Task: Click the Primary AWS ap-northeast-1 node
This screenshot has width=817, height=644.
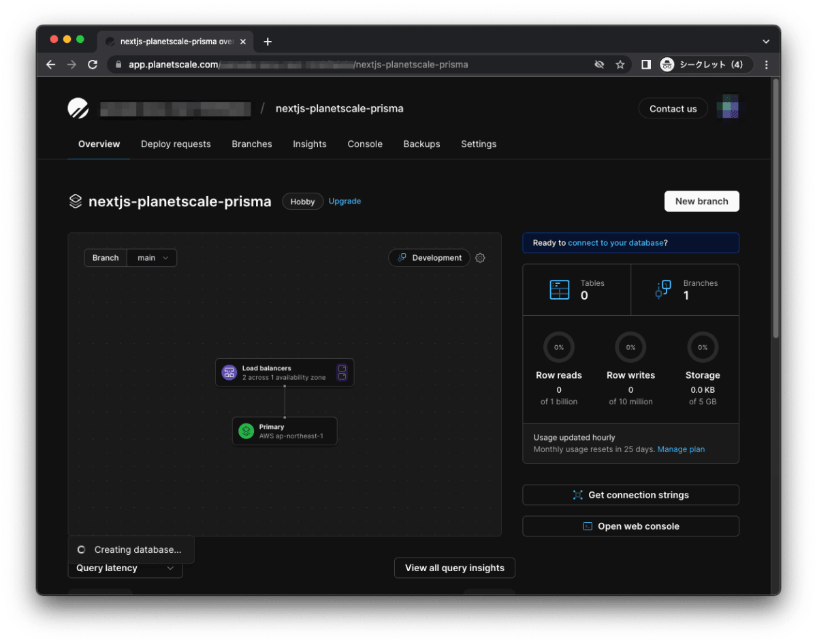Action: [x=285, y=431]
